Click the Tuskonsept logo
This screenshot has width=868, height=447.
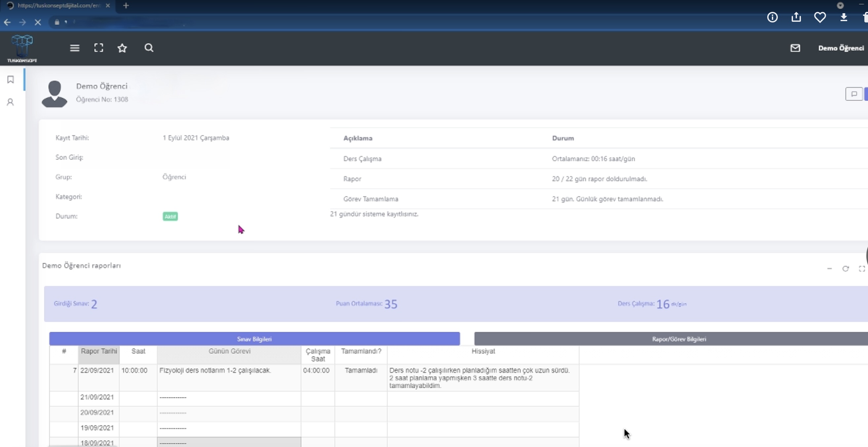(22, 49)
